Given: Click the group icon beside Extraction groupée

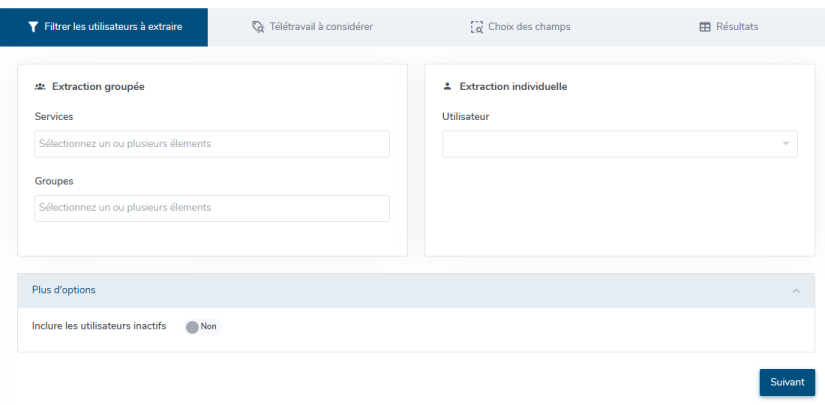Looking at the screenshot, I should [40, 87].
